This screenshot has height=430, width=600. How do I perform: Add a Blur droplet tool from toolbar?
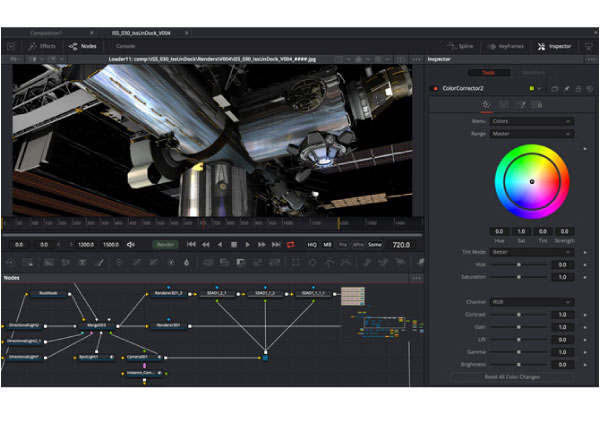186,262
